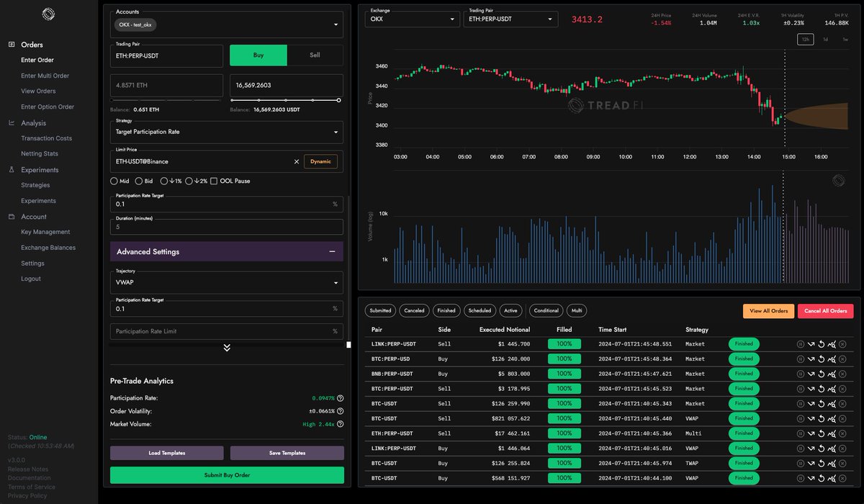The width and height of the screenshot is (864, 504).
Task: Pause the LINK:PERP-USDT Sell order
Action: 800,344
